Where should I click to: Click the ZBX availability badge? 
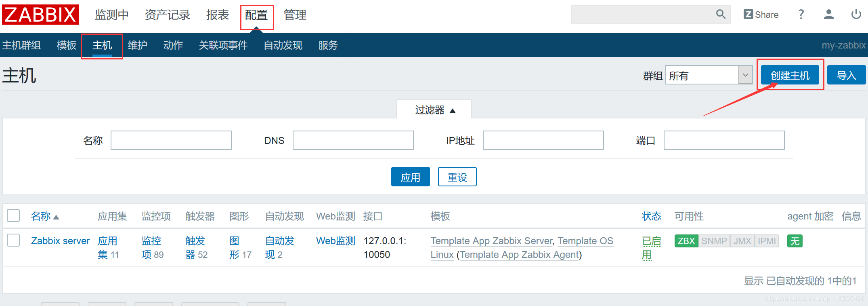click(x=686, y=241)
